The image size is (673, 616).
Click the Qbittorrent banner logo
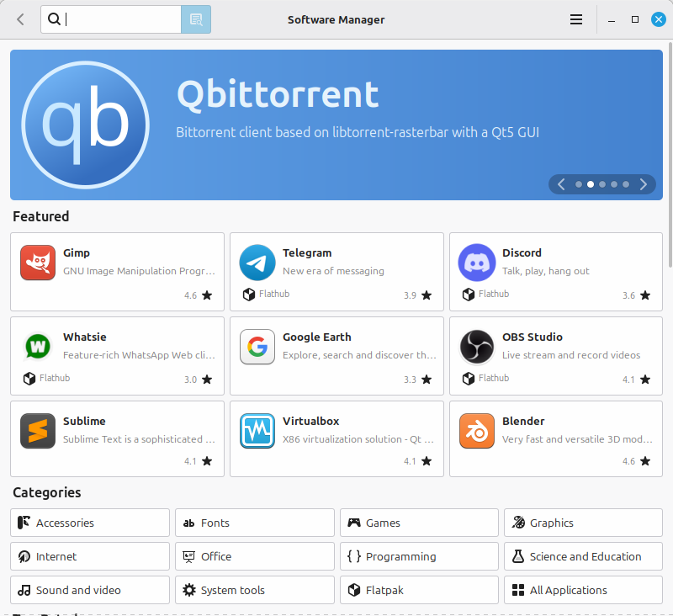click(86, 125)
